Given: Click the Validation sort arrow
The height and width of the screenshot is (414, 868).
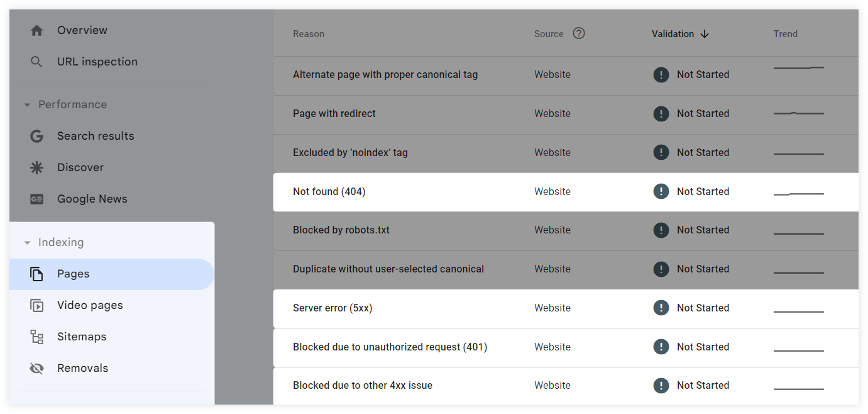Looking at the screenshot, I should pos(705,33).
